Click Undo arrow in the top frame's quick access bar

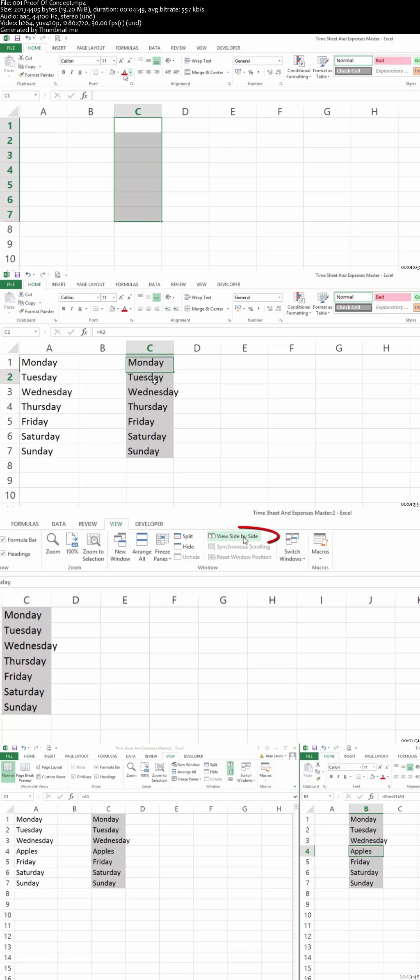pos(27,38)
